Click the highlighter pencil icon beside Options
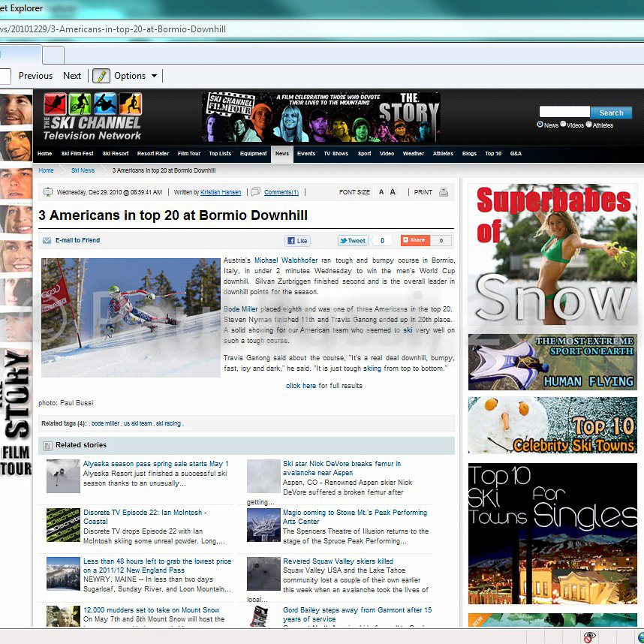The width and height of the screenshot is (644, 644). tap(101, 76)
